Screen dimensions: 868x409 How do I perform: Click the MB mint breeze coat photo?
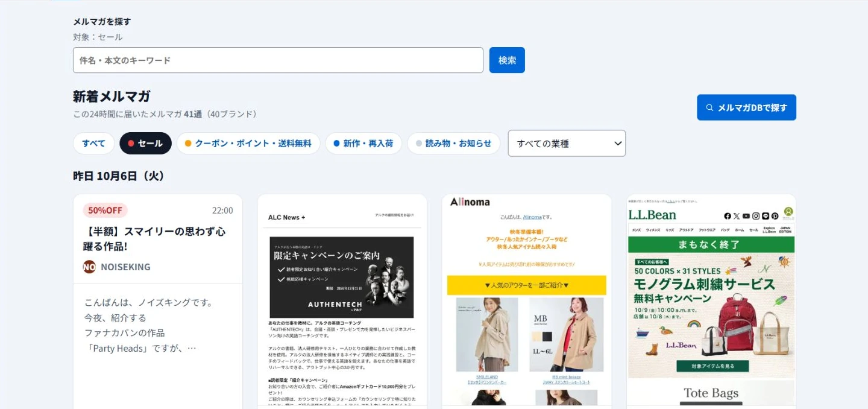(566, 335)
